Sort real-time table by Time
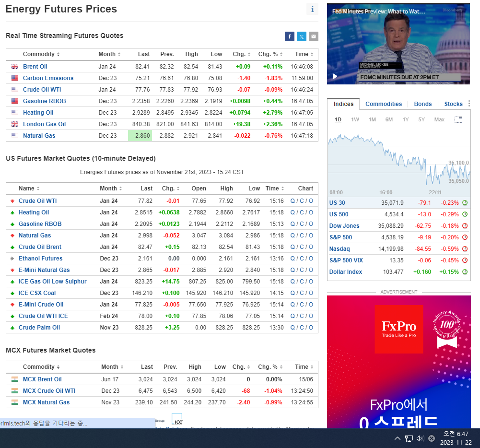The height and width of the screenshot is (448, 480). point(304,54)
